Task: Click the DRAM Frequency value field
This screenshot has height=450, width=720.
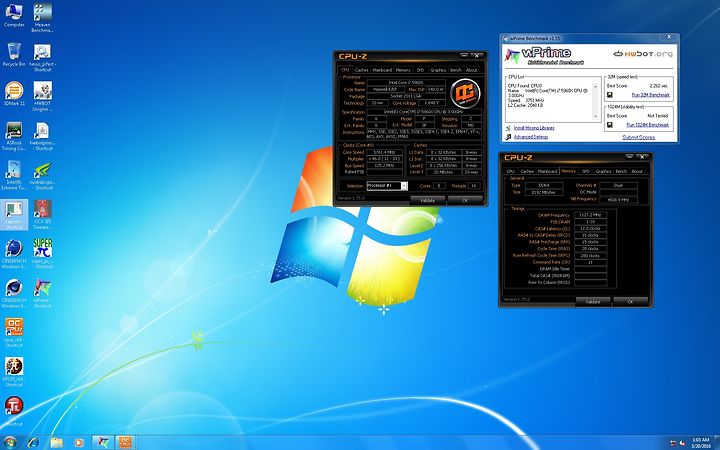Action: (591, 215)
